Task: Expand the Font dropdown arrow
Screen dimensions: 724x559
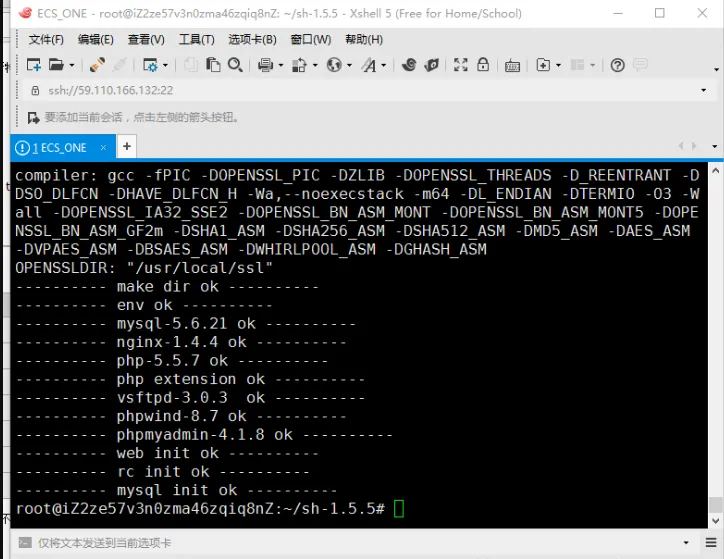Action: [384, 66]
